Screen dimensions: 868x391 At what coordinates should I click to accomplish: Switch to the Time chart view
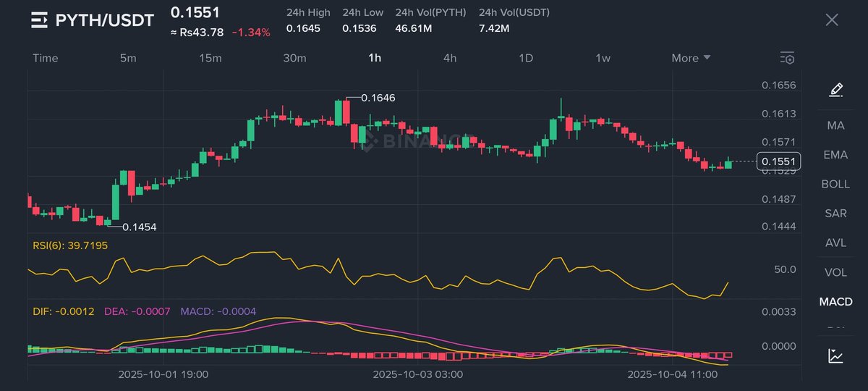pos(46,58)
